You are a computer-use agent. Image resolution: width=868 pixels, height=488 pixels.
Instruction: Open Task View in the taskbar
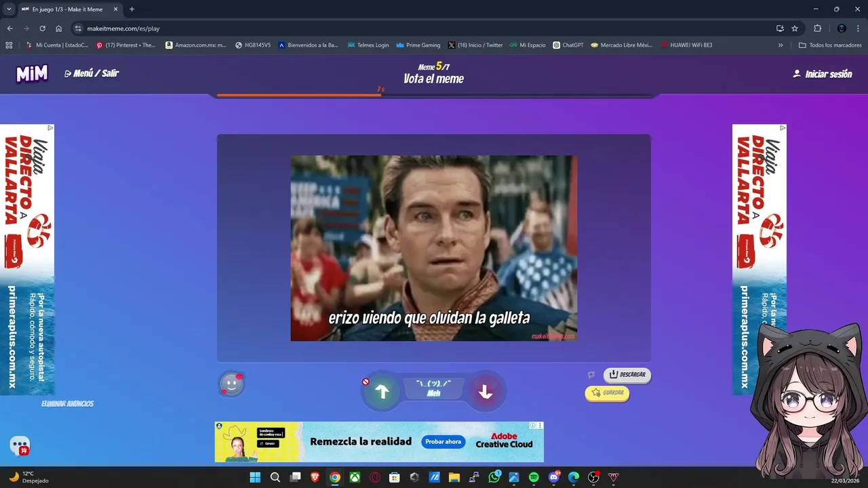pos(295,477)
